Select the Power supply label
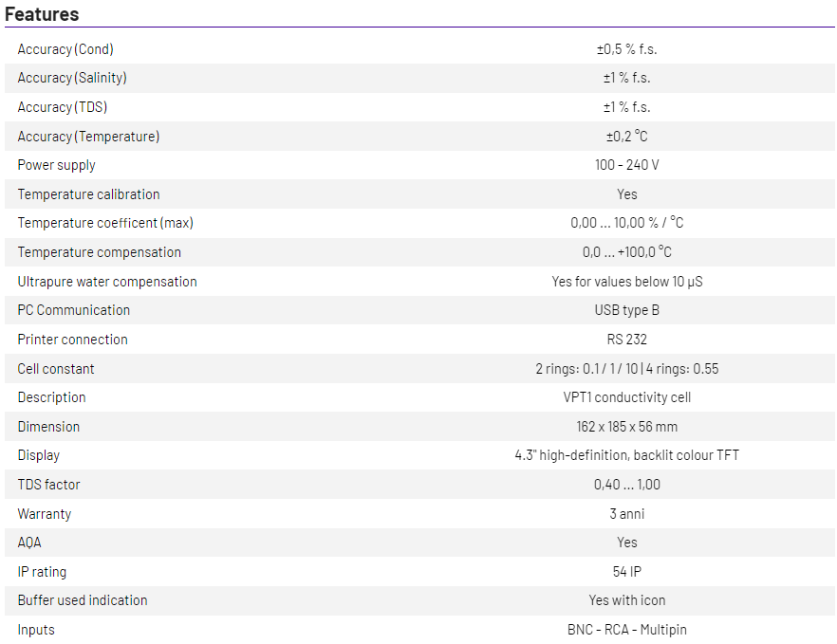The height and width of the screenshot is (644, 837). pos(57,165)
